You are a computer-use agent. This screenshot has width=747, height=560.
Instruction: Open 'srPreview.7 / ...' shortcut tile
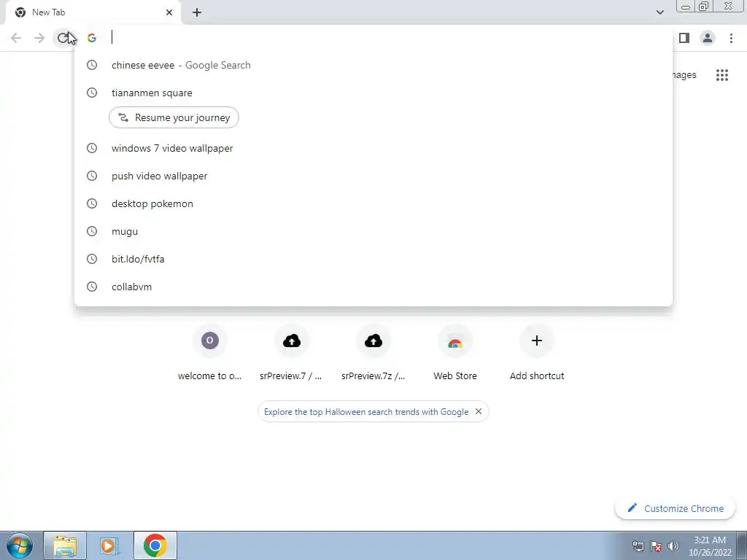pyautogui.click(x=291, y=353)
